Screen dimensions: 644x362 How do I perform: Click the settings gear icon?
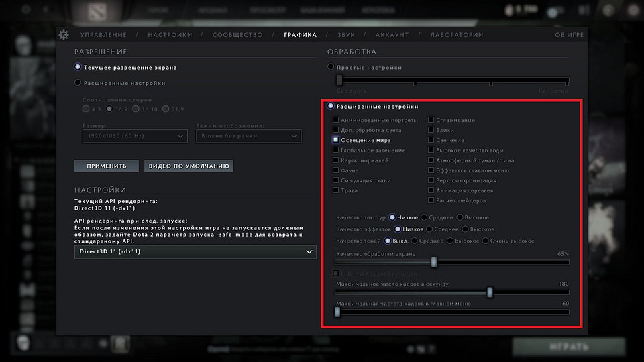[x=64, y=35]
